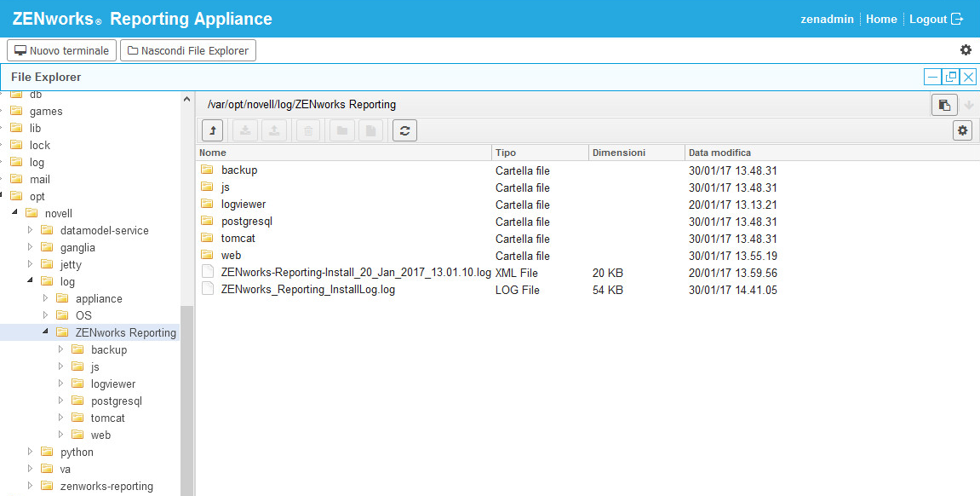980x496 pixels.
Task: Open a Nuovo terminale
Action: point(62,50)
